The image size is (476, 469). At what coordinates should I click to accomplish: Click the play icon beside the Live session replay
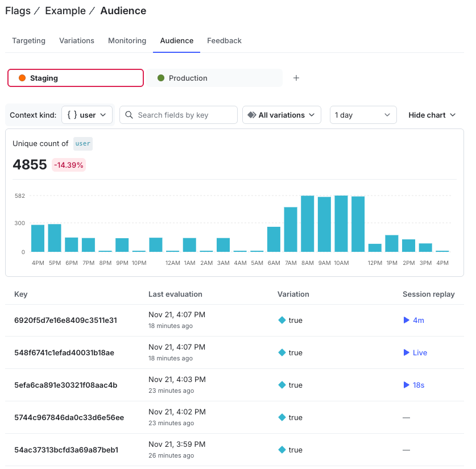point(405,352)
